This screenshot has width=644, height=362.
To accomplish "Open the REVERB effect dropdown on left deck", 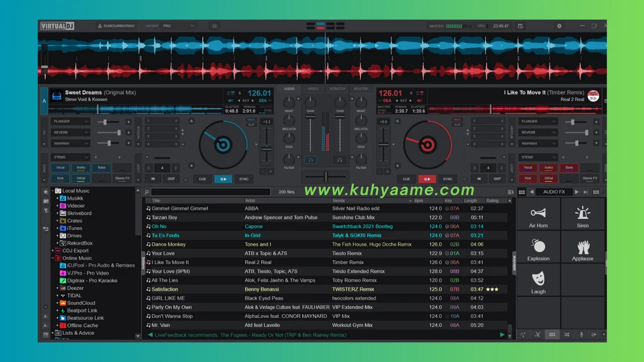I will [70, 132].
